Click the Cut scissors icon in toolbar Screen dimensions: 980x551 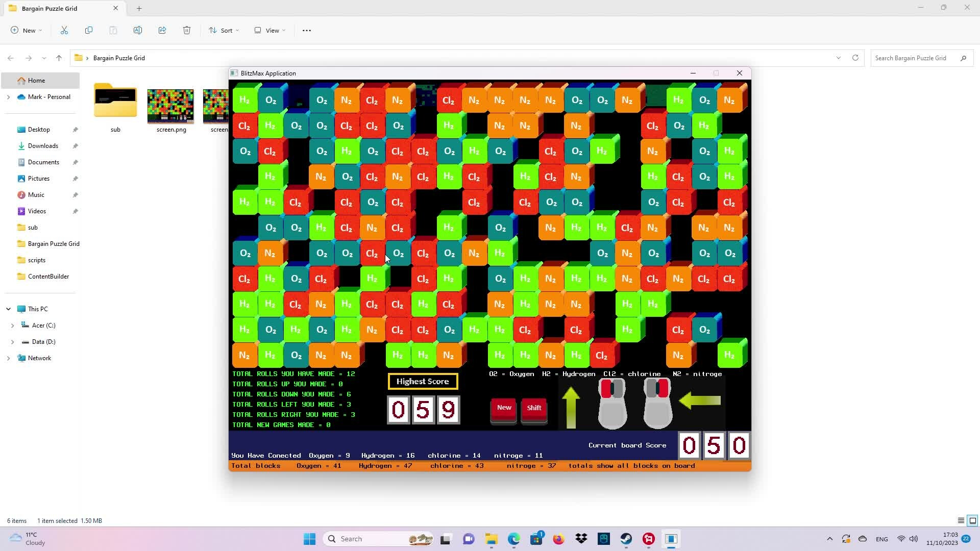click(64, 31)
